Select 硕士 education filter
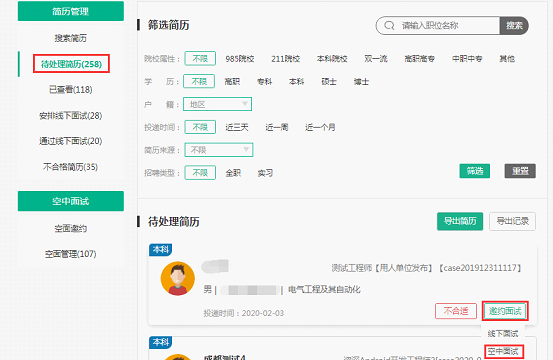Viewport: 553px width, 360px height. click(x=329, y=82)
